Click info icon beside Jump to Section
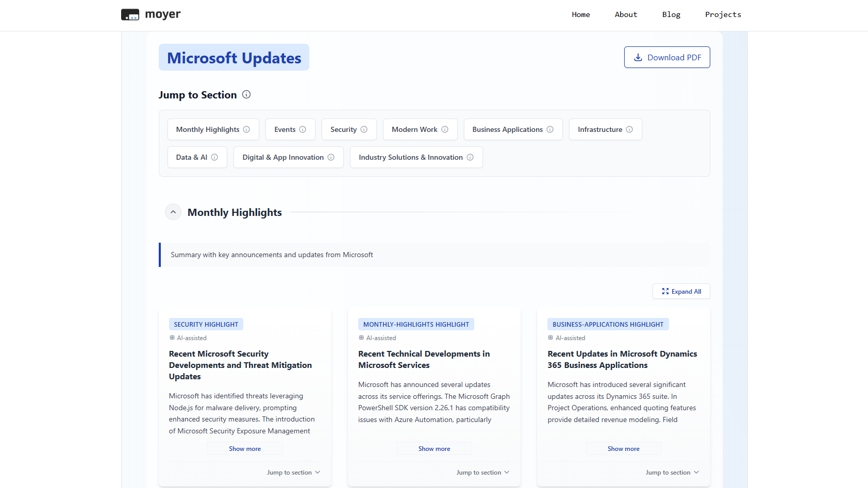Image resolution: width=868 pixels, height=488 pixels. coord(246,94)
